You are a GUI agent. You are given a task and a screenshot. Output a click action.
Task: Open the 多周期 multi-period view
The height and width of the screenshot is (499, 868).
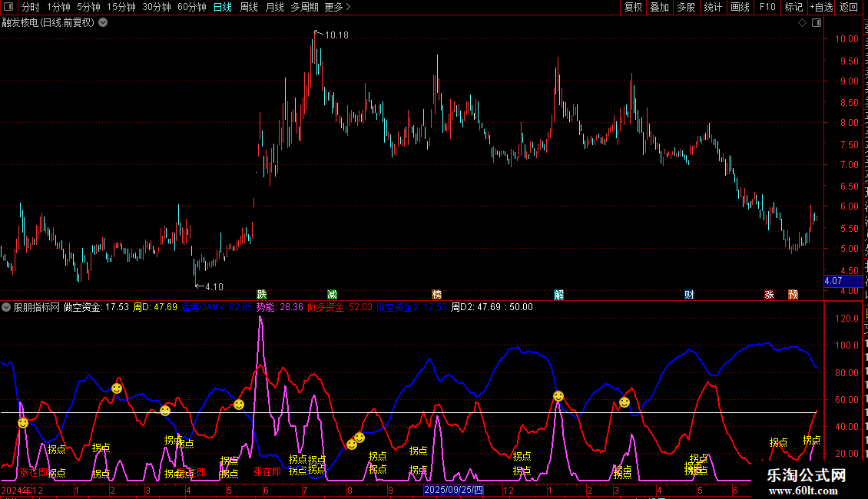click(x=304, y=7)
